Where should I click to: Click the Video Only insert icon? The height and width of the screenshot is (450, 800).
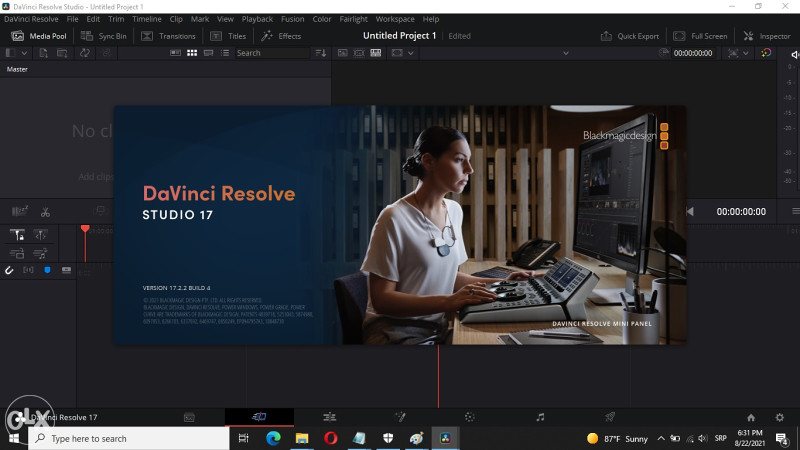[17, 253]
